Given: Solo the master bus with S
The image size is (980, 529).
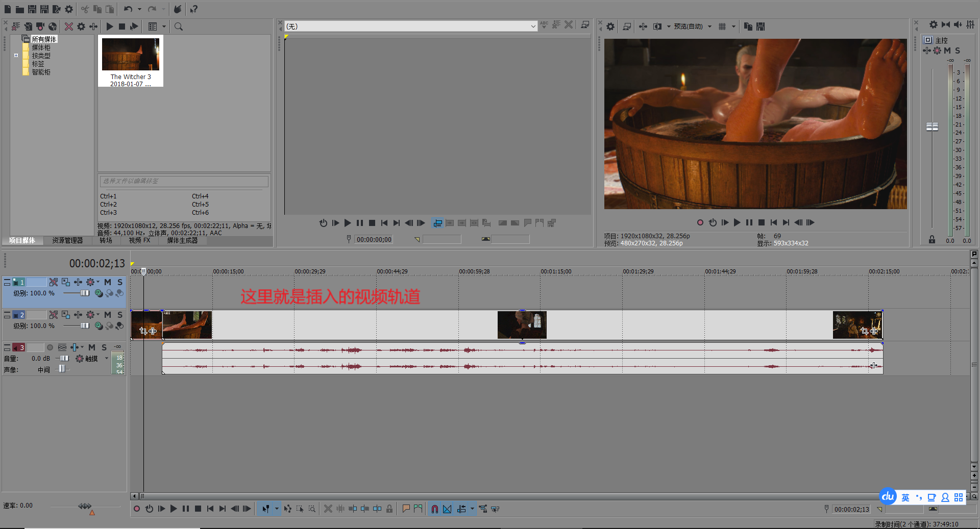Looking at the screenshot, I should (x=958, y=51).
